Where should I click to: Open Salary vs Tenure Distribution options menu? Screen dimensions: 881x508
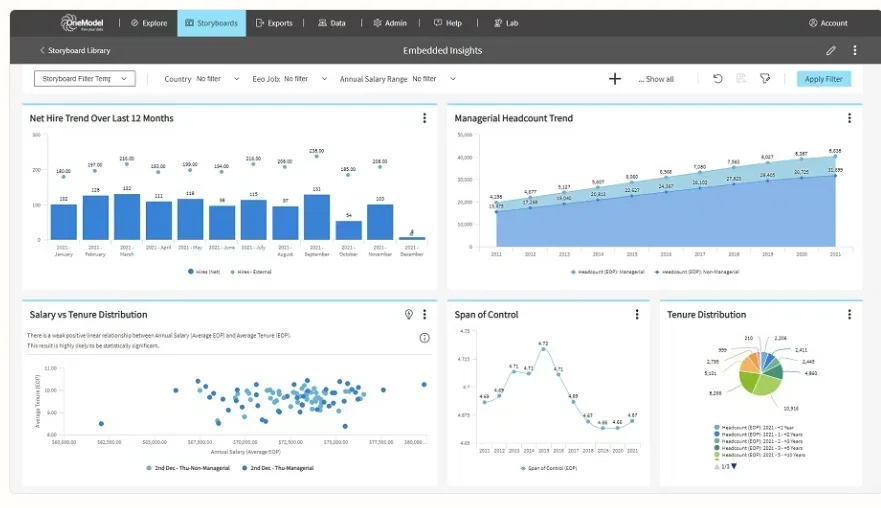(424, 315)
